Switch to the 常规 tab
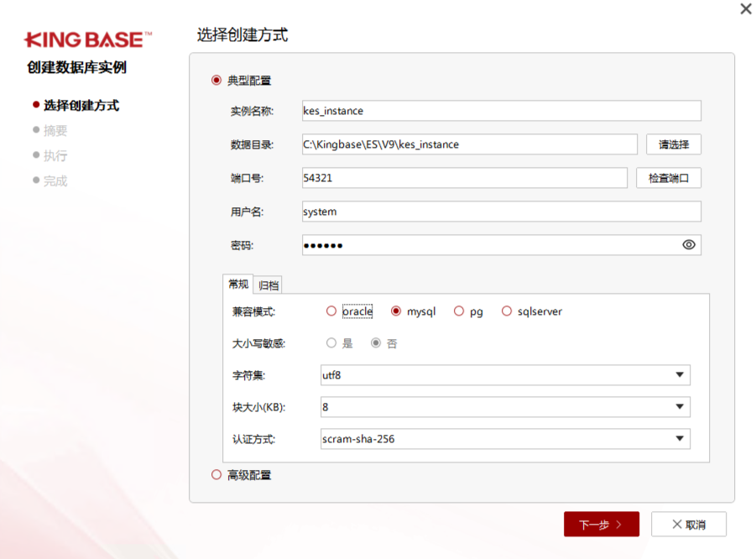The width and height of the screenshot is (756, 559). click(x=238, y=284)
